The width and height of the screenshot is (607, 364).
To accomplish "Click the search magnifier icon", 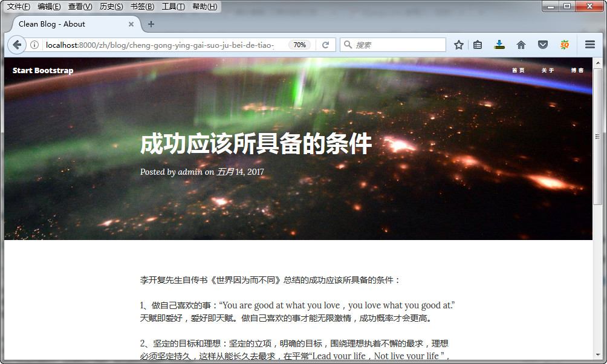I will tap(348, 45).
